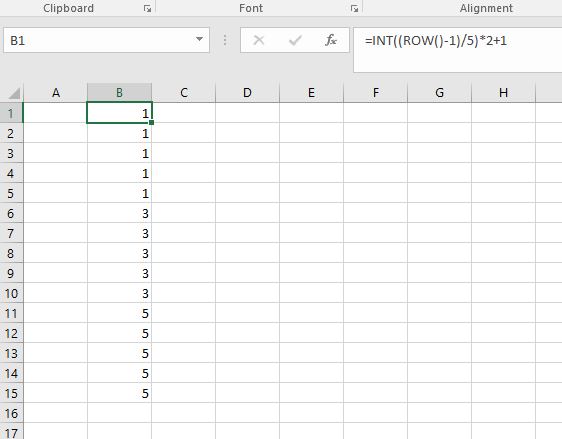562x439 pixels.
Task: Click the fill handle on cell B1
Action: coord(152,123)
